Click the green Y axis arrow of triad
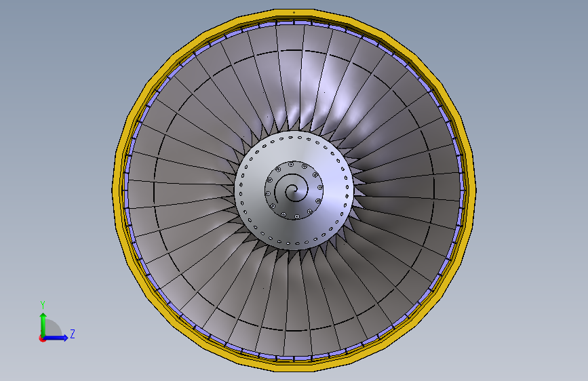This screenshot has height=381, width=588. [43, 324]
